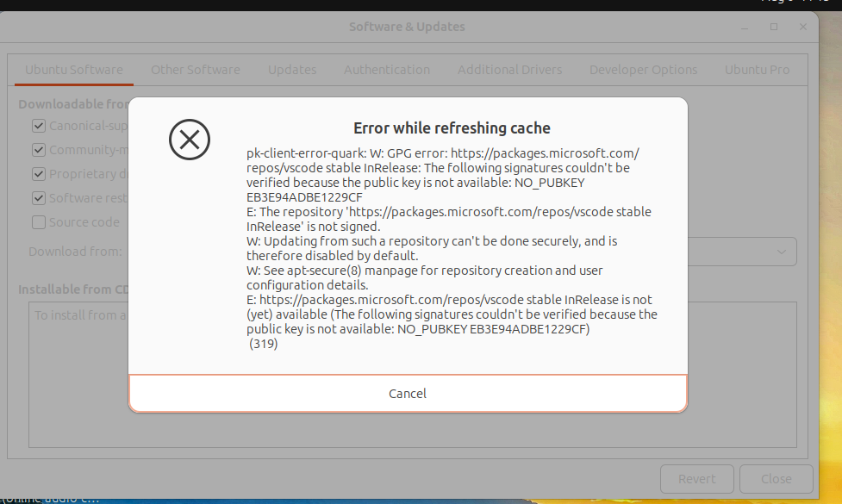
Task: Open the Other Software tab
Action: click(196, 70)
